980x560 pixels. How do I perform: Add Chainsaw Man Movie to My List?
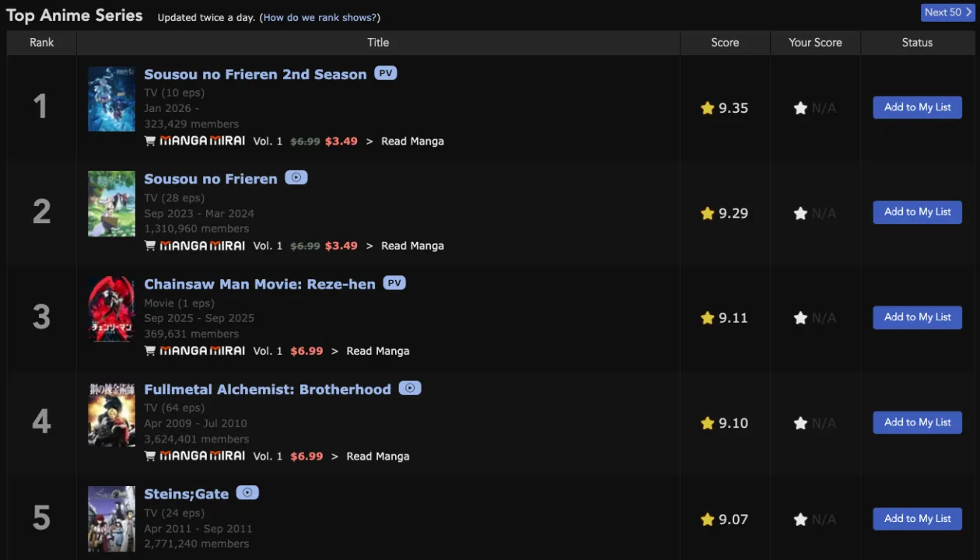point(917,317)
